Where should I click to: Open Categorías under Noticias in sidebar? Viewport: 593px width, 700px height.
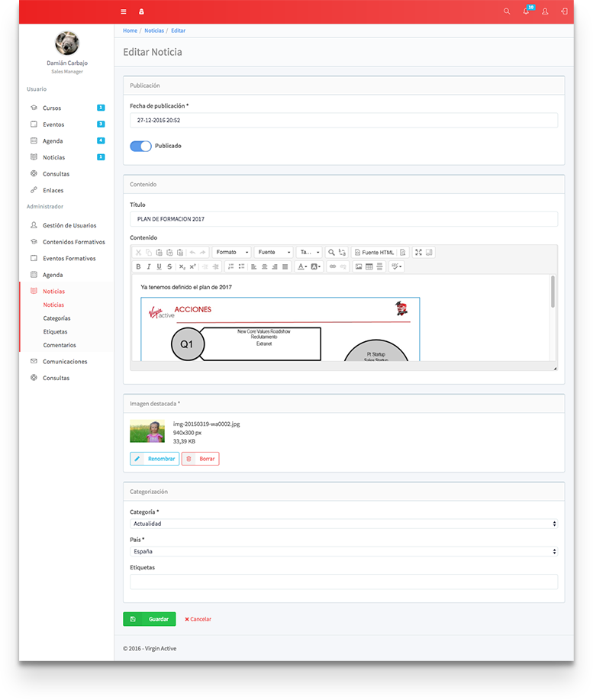pyautogui.click(x=56, y=318)
